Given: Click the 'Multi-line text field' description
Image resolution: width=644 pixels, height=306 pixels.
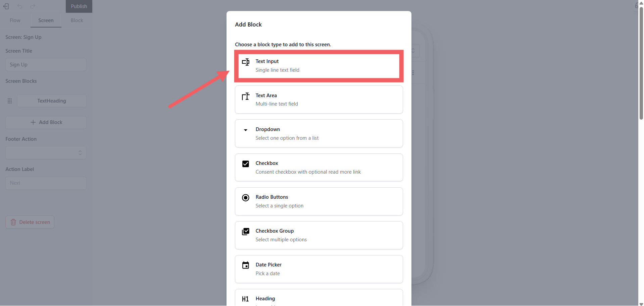Looking at the screenshot, I should pyautogui.click(x=277, y=104).
